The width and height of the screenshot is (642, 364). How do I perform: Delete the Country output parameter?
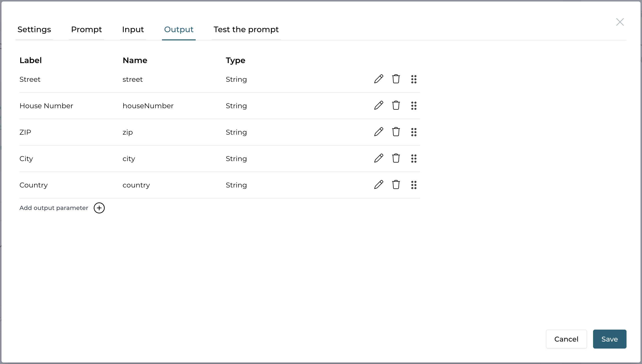pos(396,185)
